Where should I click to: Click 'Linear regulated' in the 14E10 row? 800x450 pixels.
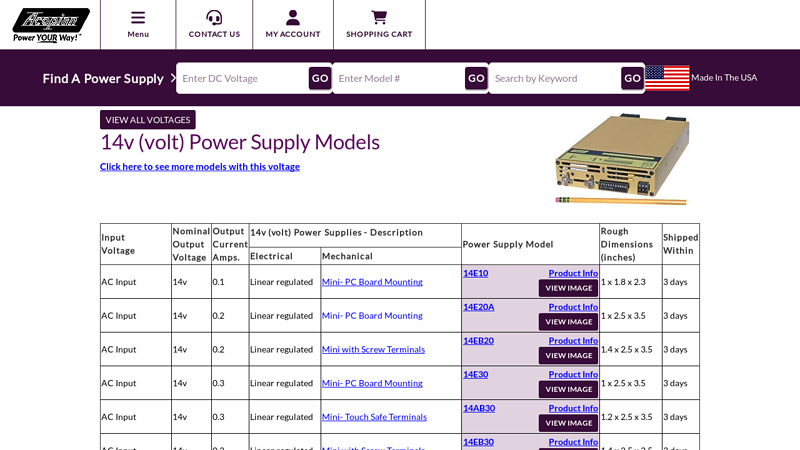[281, 282]
